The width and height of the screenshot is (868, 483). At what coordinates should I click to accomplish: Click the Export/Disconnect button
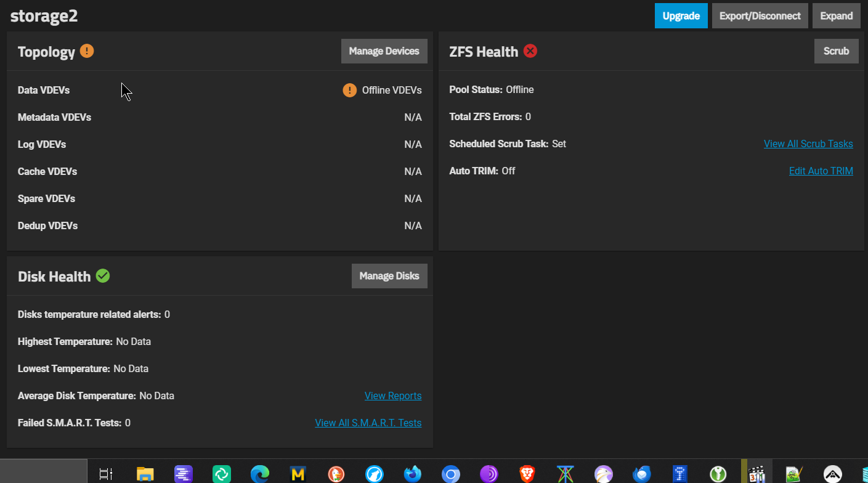pyautogui.click(x=760, y=16)
